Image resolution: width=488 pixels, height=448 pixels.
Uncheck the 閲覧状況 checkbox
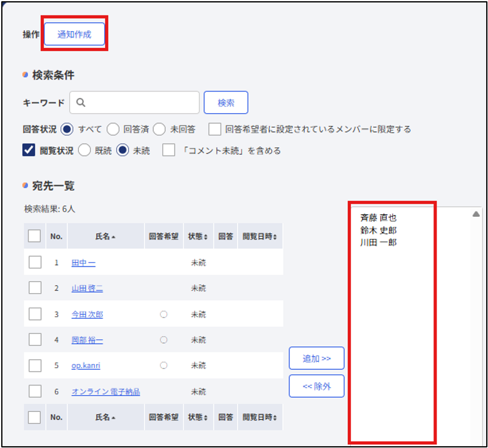click(29, 150)
